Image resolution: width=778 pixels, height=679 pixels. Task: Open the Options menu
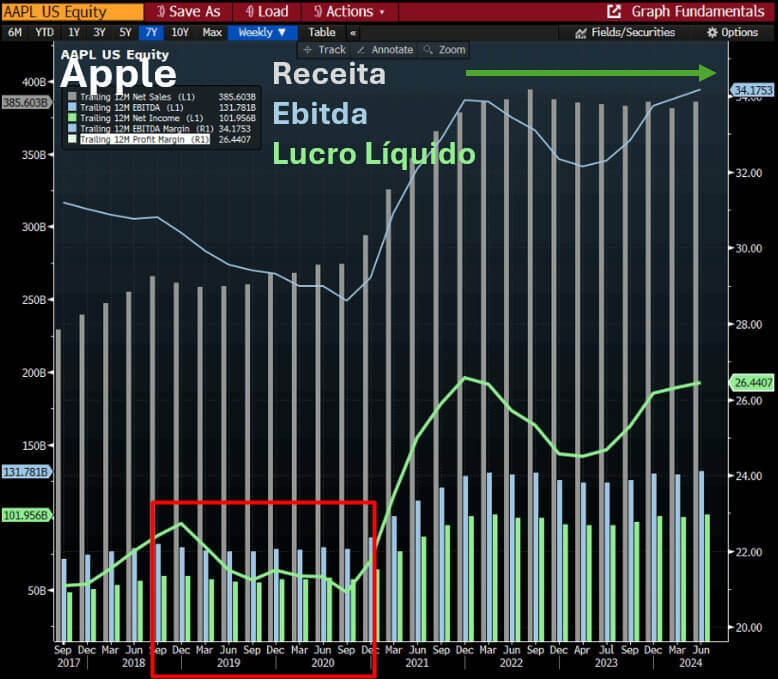coord(739,33)
